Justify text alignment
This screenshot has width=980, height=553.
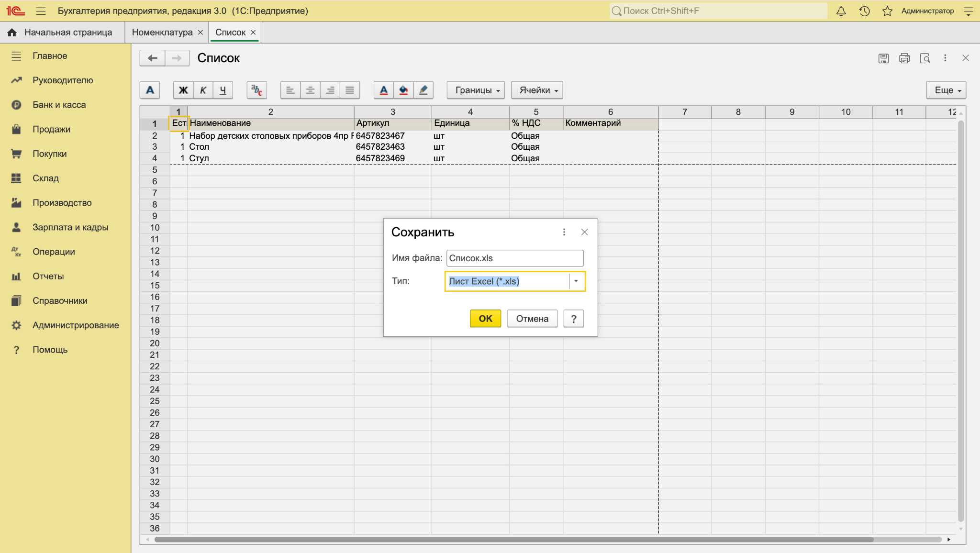point(350,90)
